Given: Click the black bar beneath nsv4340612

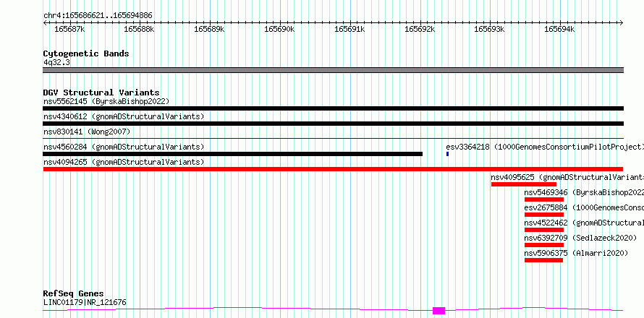Looking at the screenshot, I should pyautogui.click(x=333, y=124).
